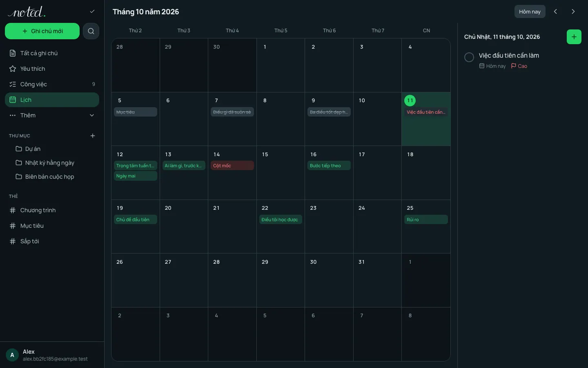The image size is (588, 368).
Task: Create note with Ghi chú mới button
Action: click(x=42, y=31)
